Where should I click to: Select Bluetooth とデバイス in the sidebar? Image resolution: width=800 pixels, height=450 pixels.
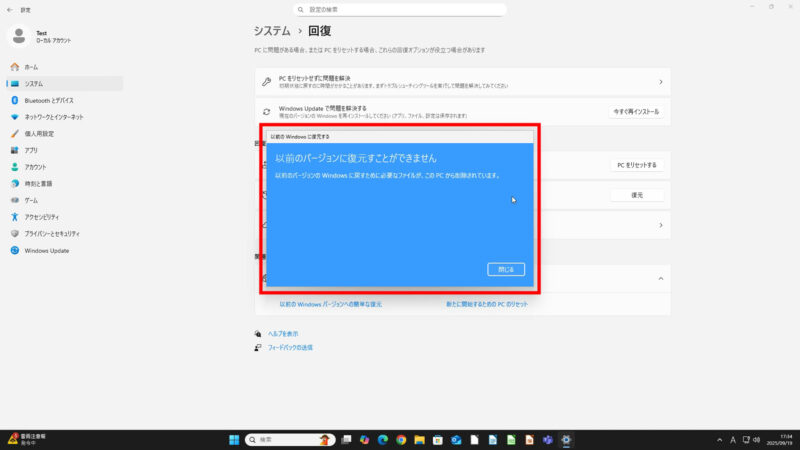tap(49, 100)
